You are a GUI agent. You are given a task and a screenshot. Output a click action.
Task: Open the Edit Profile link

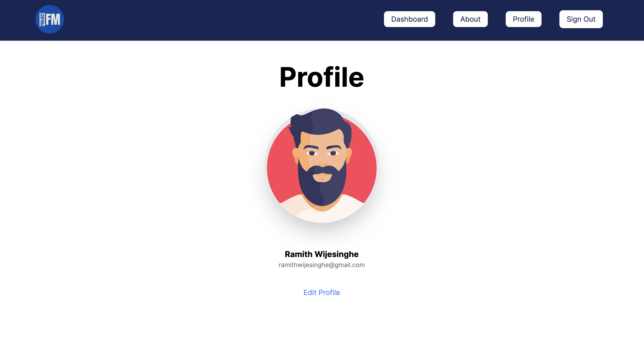coord(322,292)
